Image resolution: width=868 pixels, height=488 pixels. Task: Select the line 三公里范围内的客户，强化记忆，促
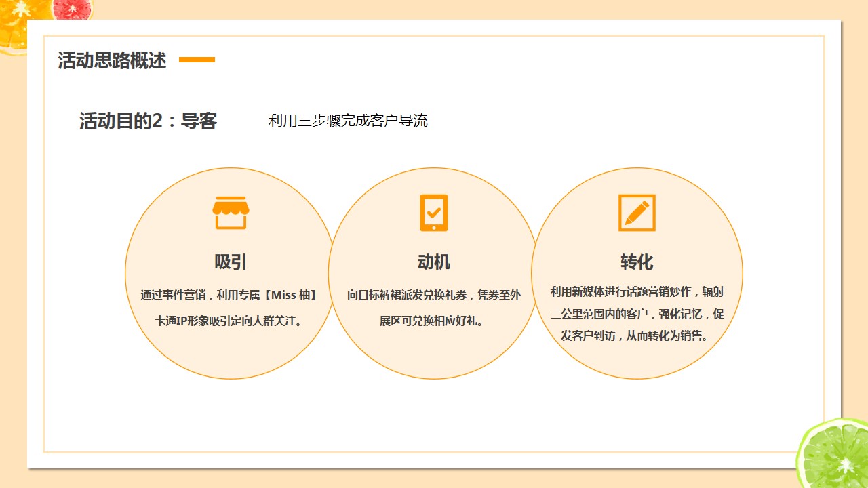click(637, 314)
